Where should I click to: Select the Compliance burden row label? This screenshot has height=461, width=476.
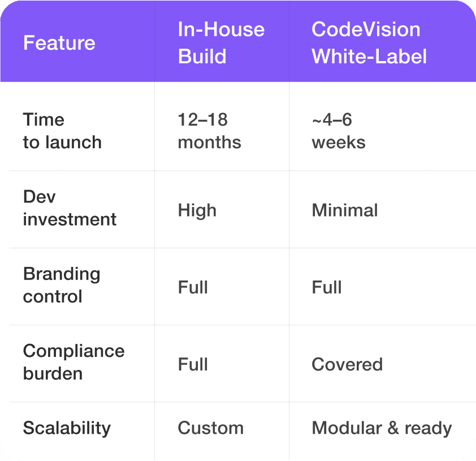[x=73, y=362]
